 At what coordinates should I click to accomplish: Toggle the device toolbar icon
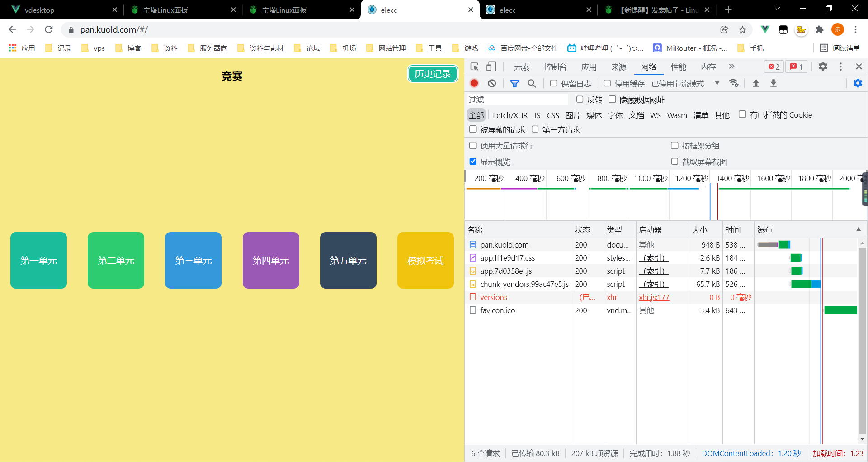[491, 67]
